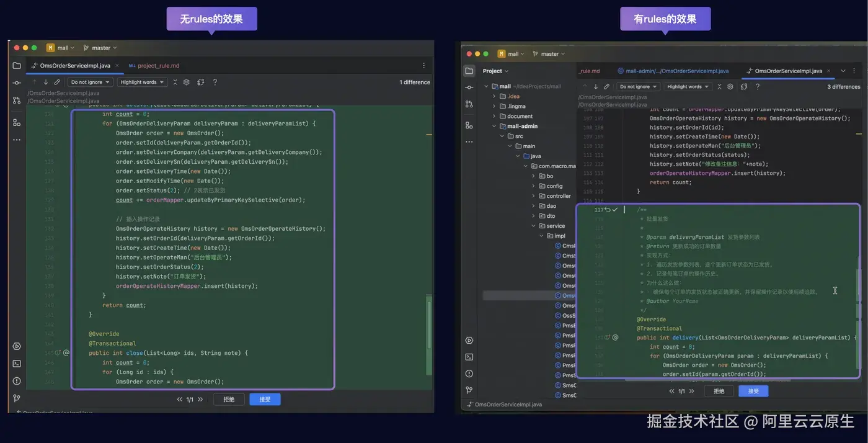868x443 pixels.
Task: Go to next difference in right window
Action: click(x=595, y=87)
